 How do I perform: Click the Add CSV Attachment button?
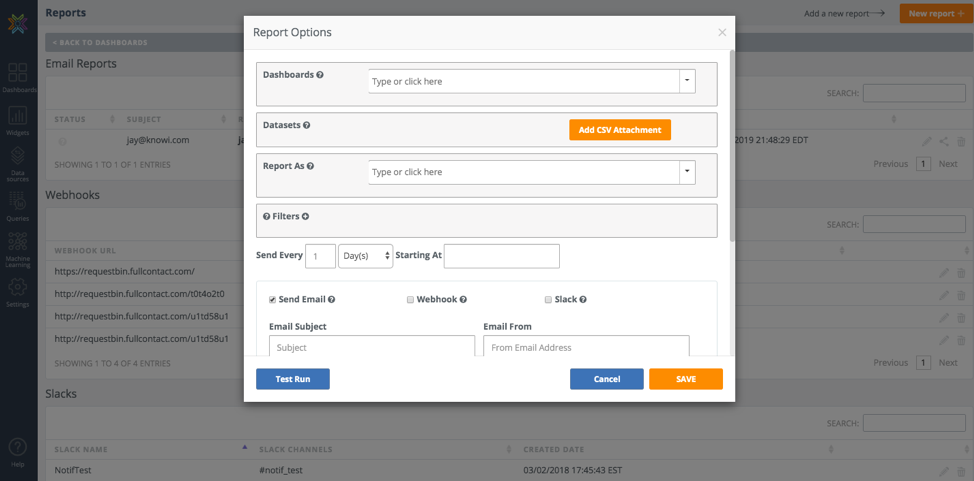[x=620, y=130]
